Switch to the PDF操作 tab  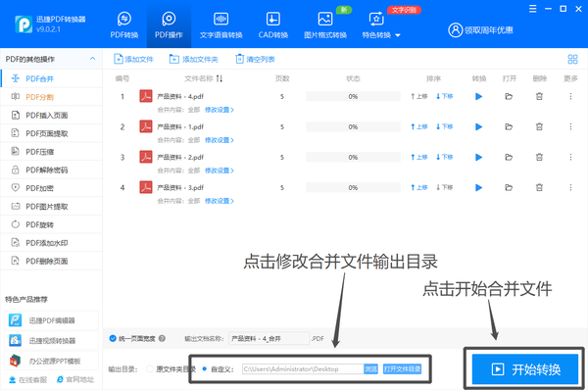tap(169, 25)
